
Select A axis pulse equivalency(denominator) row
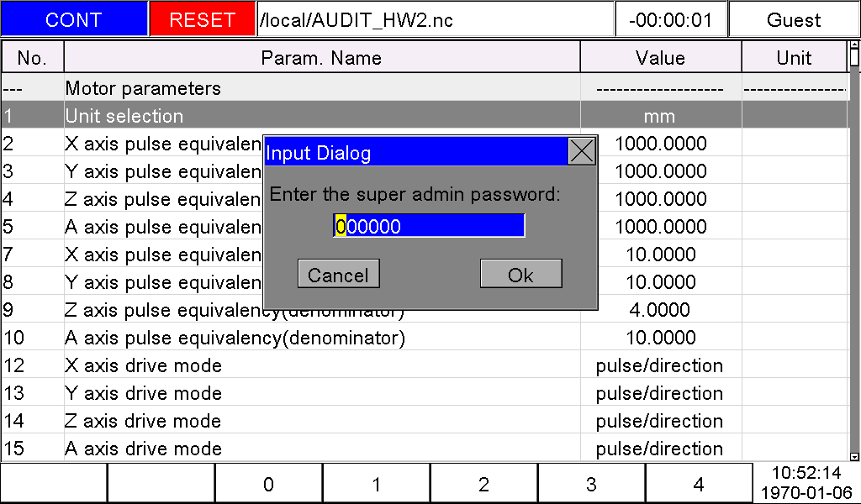tap(425, 338)
